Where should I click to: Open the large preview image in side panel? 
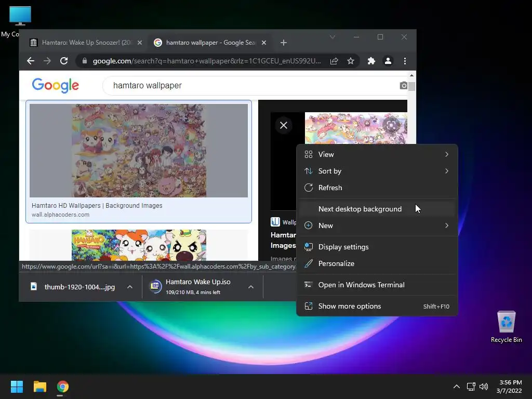pos(356,128)
